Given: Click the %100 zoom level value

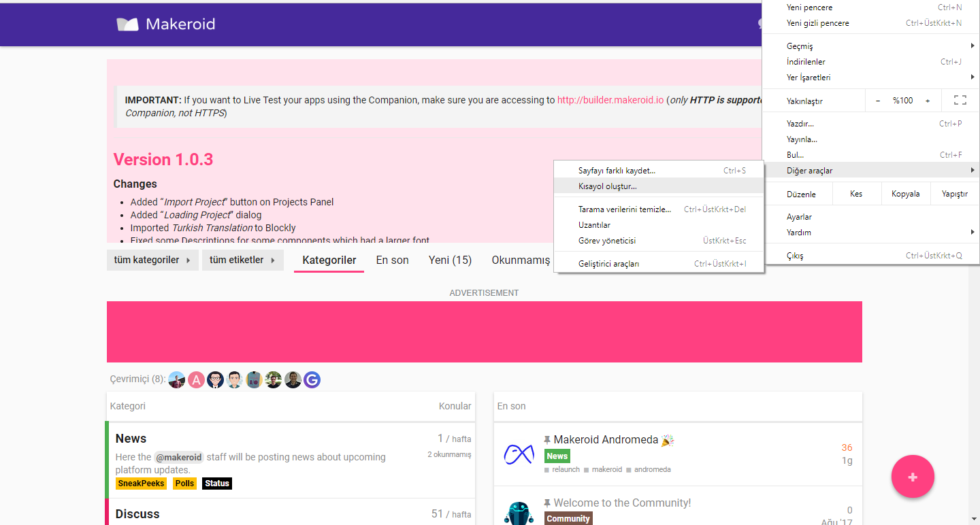Looking at the screenshot, I should 903,101.
